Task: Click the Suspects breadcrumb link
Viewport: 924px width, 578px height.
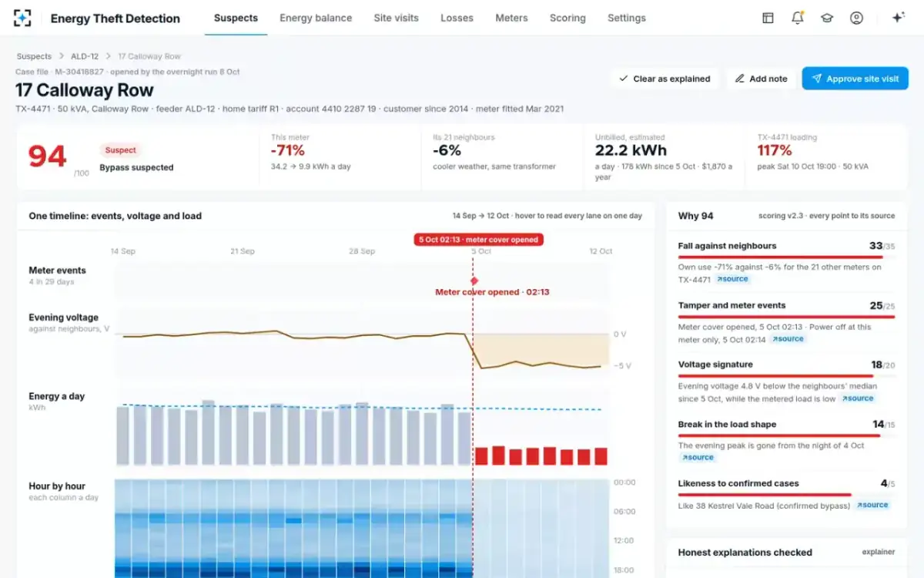Action: click(x=34, y=56)
